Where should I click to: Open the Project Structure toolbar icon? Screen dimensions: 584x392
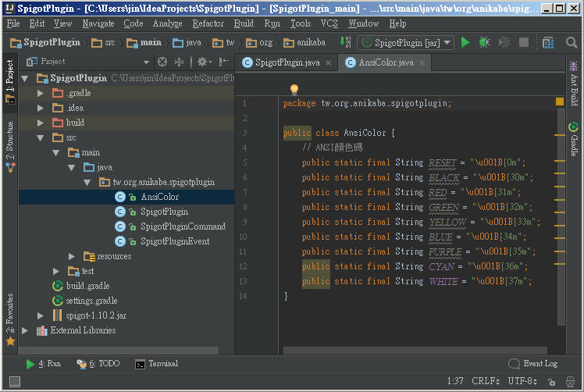548,43
